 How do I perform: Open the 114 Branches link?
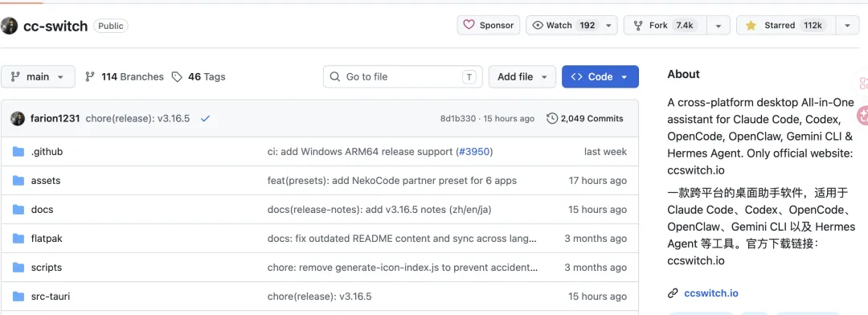coord(125,77)
